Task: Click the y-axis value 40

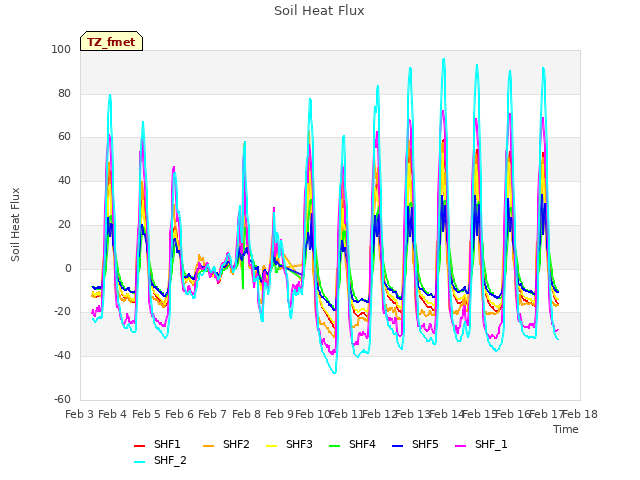Action: 64,180
